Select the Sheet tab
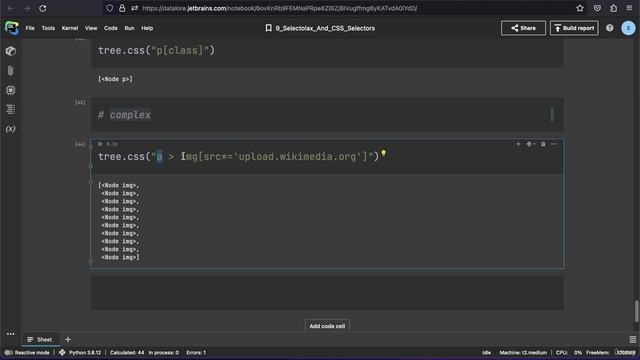Image resolution: width=640 pixels, height=360 pixels. 40,340
